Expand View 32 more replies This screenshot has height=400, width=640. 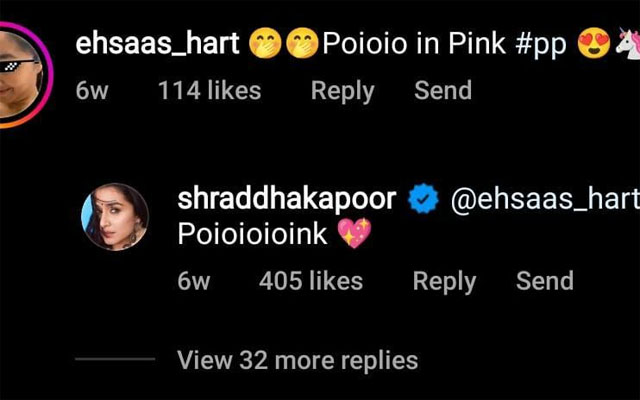pyautogui.click(x=298, y=360)
